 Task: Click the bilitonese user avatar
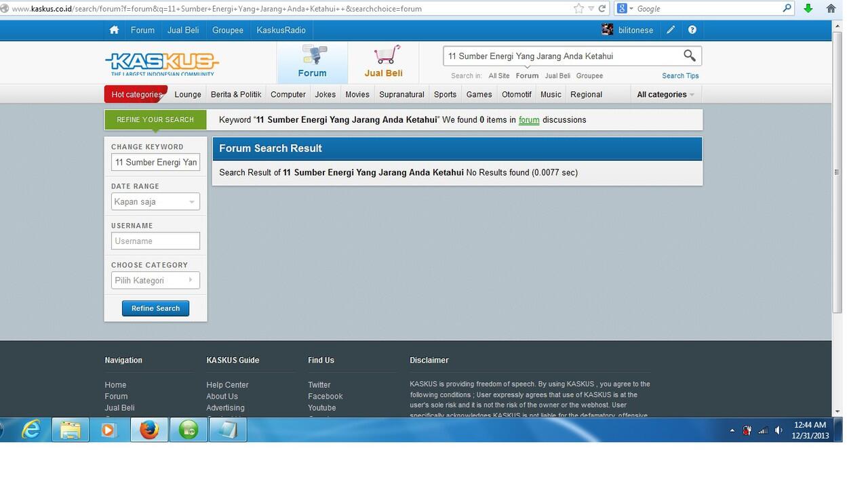click(x=608, y=30)
